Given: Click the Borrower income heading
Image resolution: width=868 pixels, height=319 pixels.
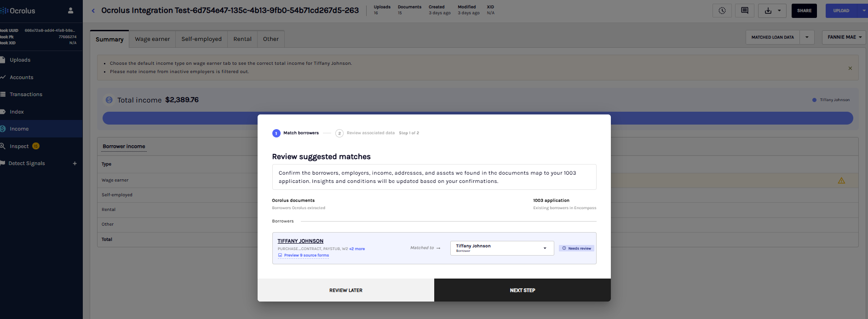Looking at the screenshot, I should [124, 146].
